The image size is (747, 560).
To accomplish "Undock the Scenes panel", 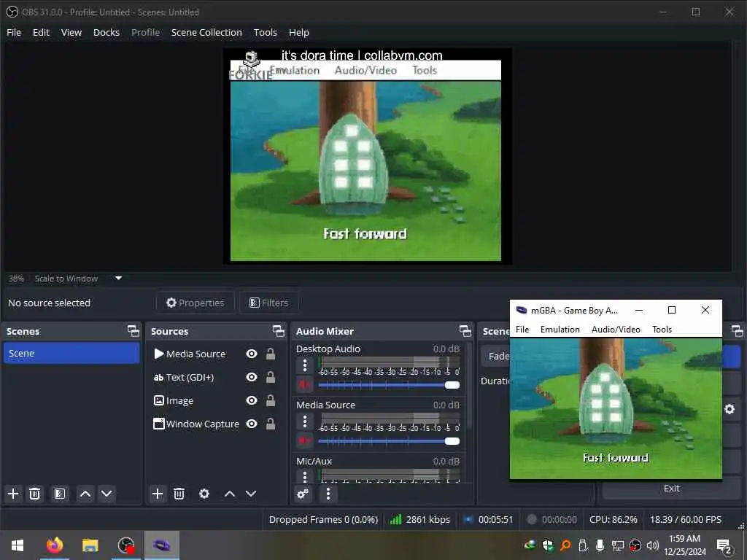I will tap(133, 331).
